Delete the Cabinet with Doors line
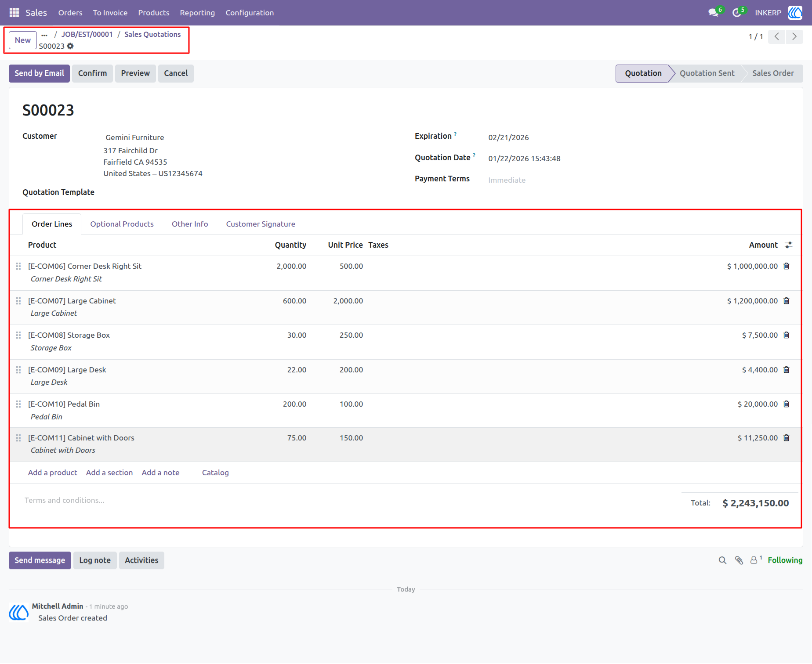Image resolution: width=812 pixels, height=664 pixels. (x=787, y=438)
